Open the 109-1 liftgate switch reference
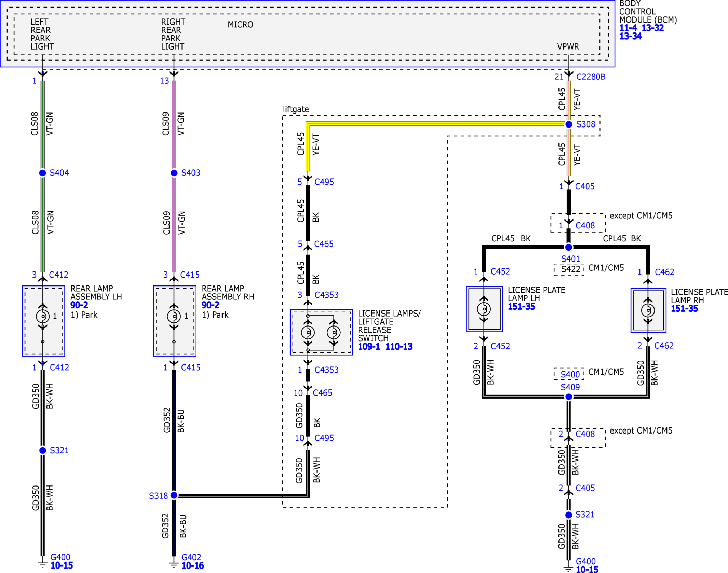Viewport: 728px width, 573px height. point(369,347)
